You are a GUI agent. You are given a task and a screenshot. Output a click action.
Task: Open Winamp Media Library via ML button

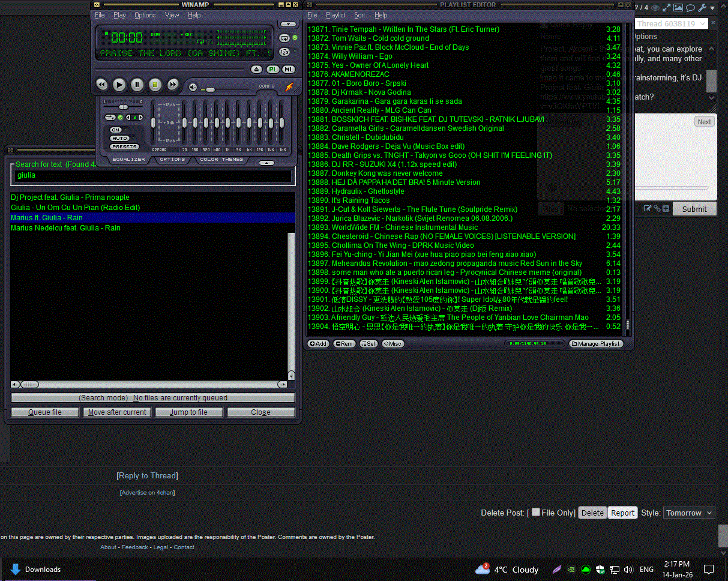[x=289, y=70]
